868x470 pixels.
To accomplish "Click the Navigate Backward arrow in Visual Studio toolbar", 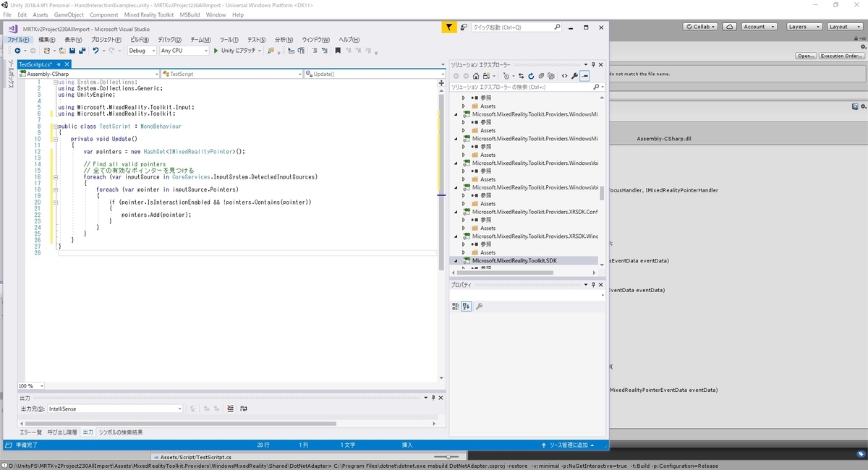I will point(17,51).
